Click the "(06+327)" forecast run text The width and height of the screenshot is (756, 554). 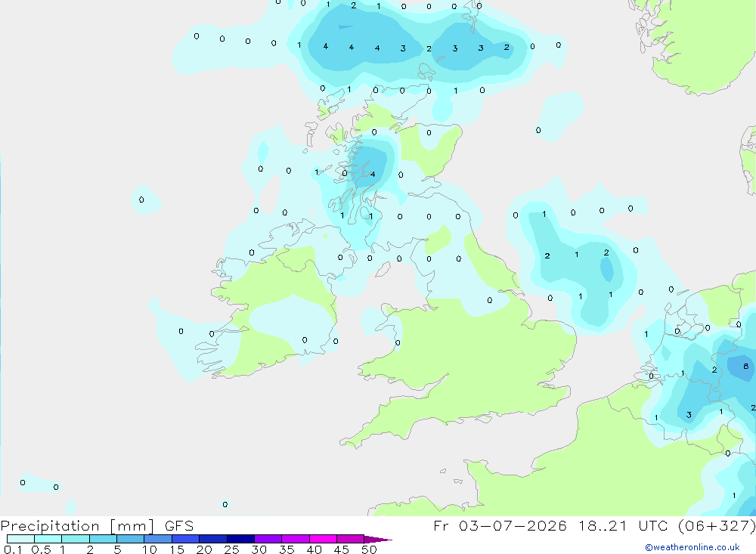point(717,525)
